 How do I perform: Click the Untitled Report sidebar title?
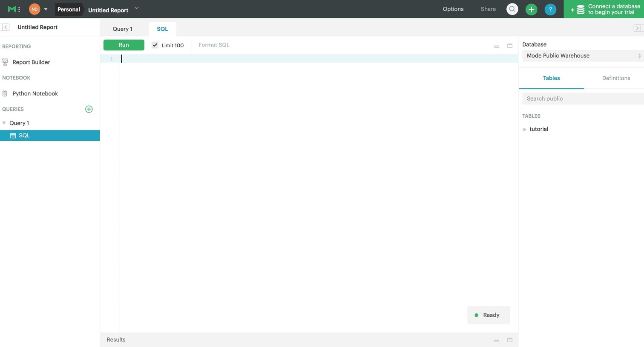pyautogui.click(x=37, y=27)
